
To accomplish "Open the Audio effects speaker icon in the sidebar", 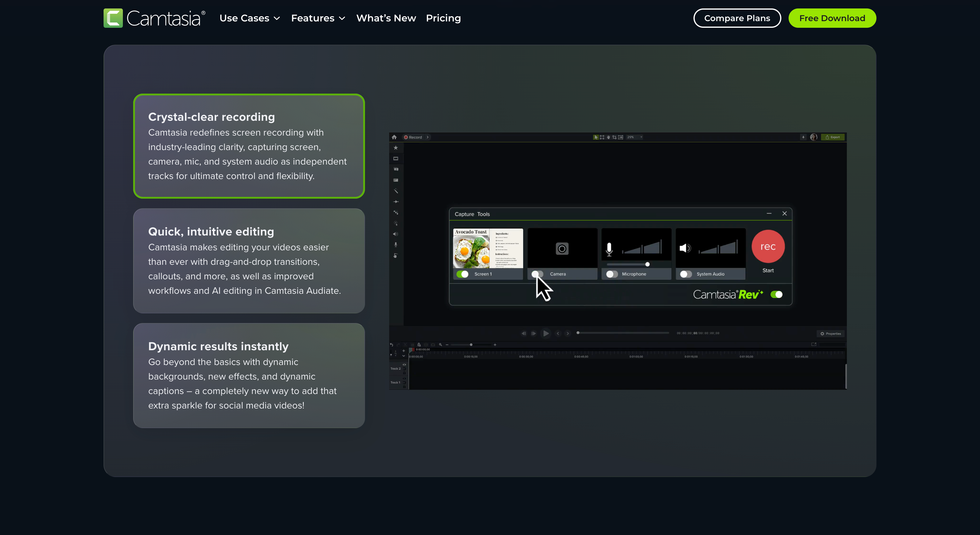I will pos(396,234).
